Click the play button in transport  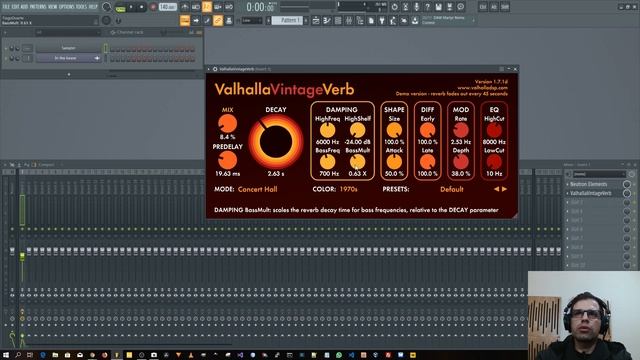131,7
